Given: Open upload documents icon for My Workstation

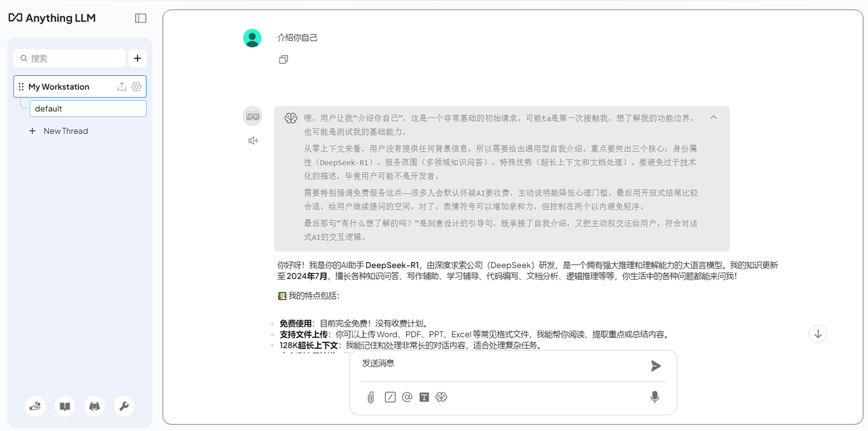Looking at the screenshot, I should [x=122, y=87].
